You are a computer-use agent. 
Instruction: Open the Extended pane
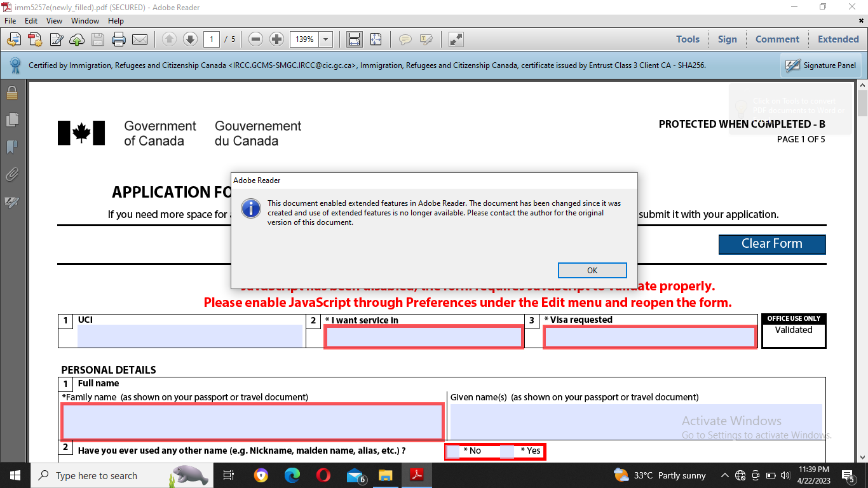838,39
